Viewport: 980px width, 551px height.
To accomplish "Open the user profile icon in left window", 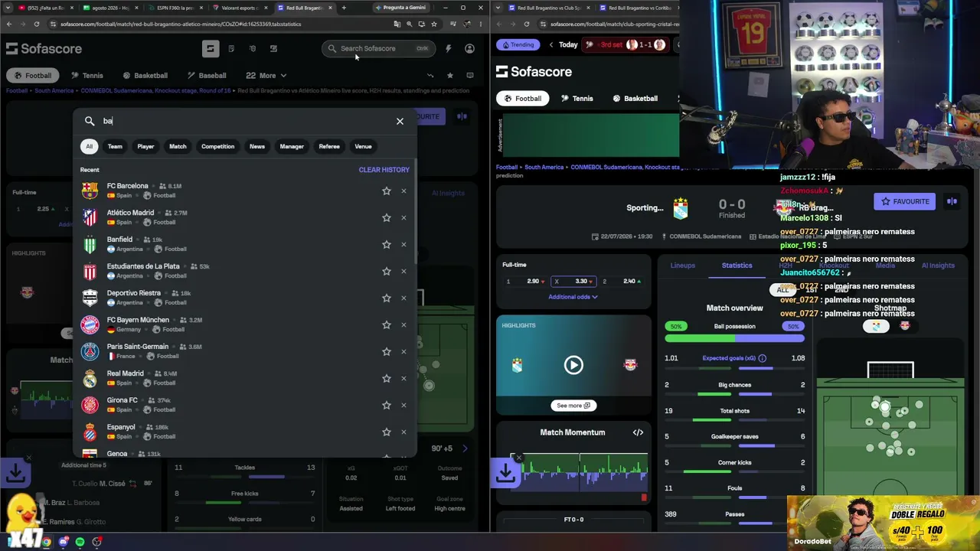I will [469, 48].
